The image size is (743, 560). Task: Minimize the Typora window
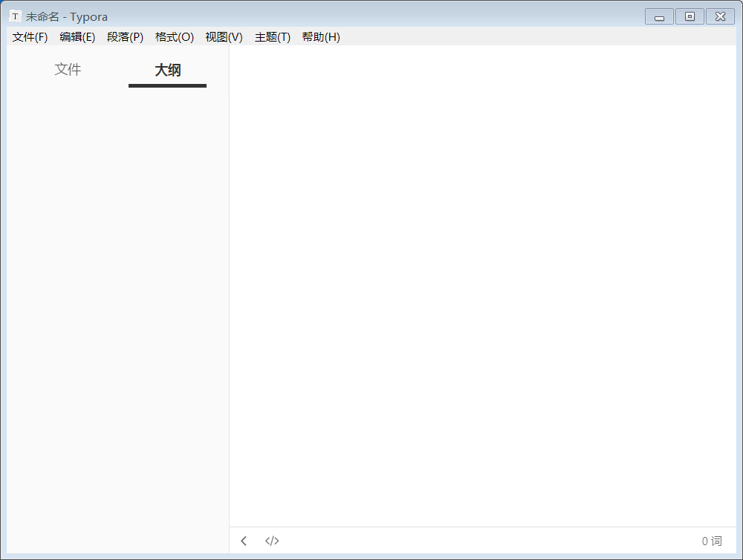(658, 16)
